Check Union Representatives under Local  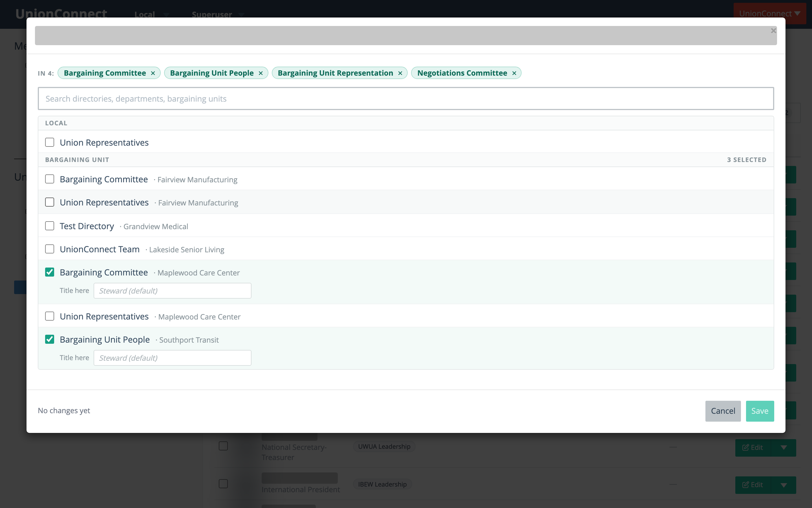click(50, 143)
